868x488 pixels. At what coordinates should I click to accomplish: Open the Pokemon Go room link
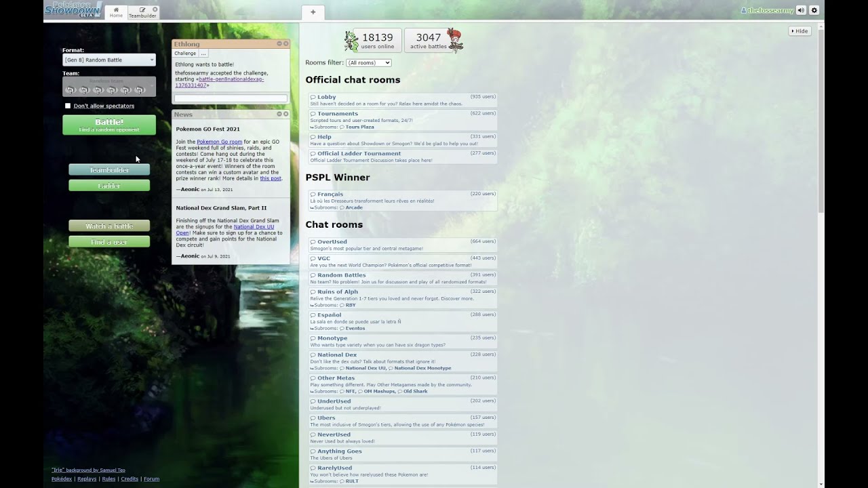tap(220, 142)
